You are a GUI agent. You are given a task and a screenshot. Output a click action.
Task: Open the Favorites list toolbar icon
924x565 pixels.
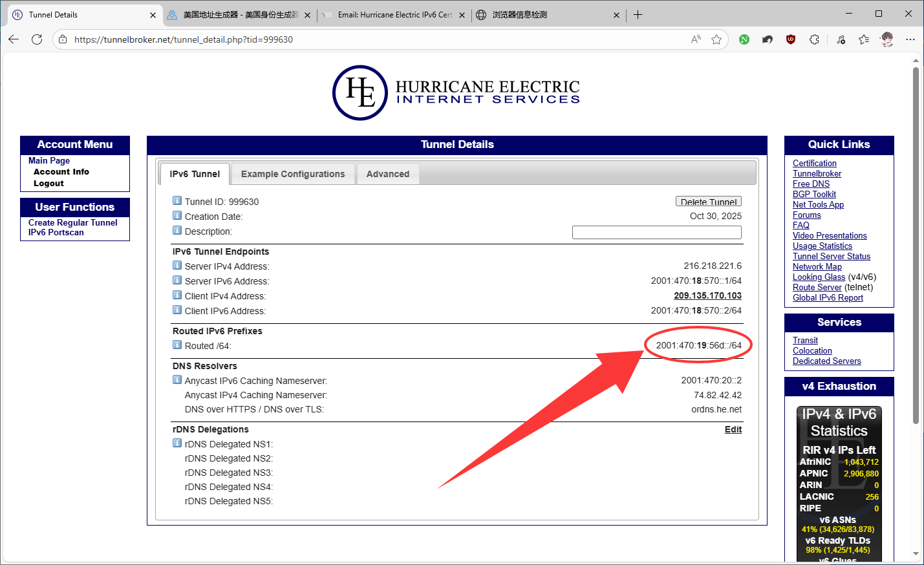pyautogui.click(x=864, y=39)
